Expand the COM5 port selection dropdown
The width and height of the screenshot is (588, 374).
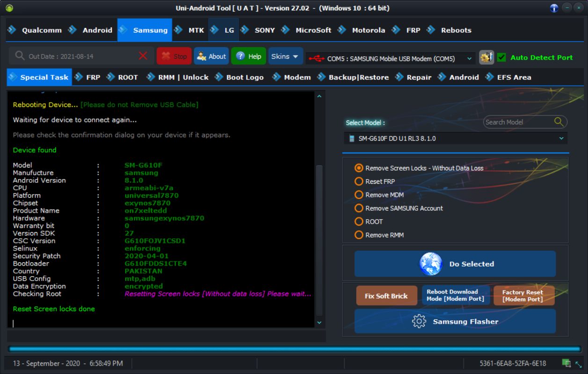pyautogui.click(x=469, y=59)
